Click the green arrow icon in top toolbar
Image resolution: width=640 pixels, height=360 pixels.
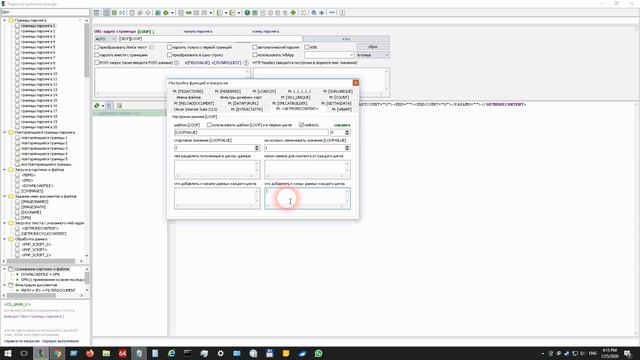(166, 13)
